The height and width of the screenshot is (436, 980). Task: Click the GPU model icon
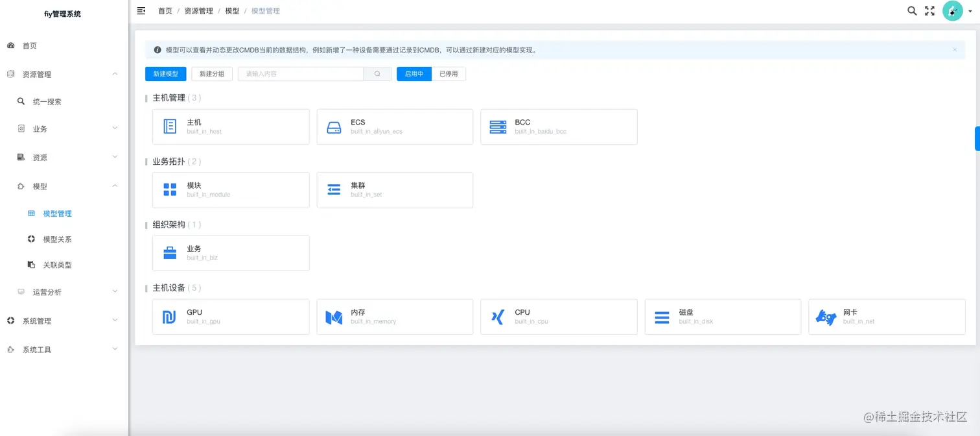click(x=169, y=317)
